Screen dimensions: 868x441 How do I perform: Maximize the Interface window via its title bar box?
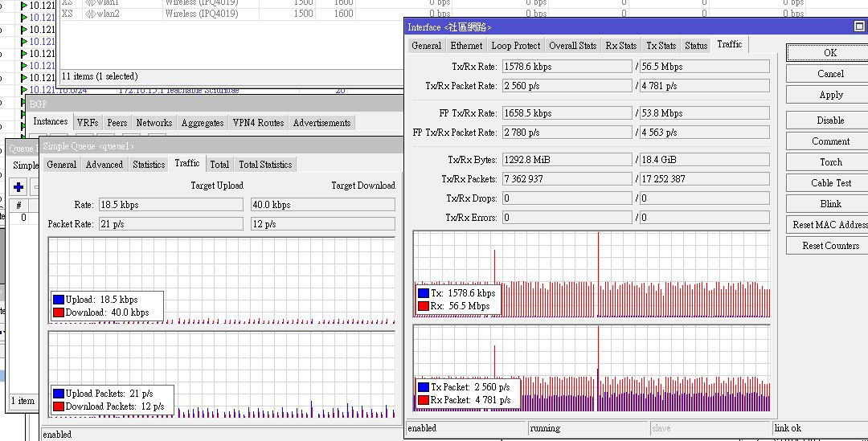[859, 27]
